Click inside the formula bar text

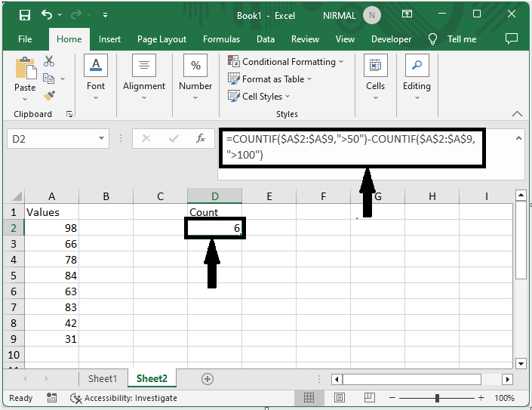click(352, 147)
